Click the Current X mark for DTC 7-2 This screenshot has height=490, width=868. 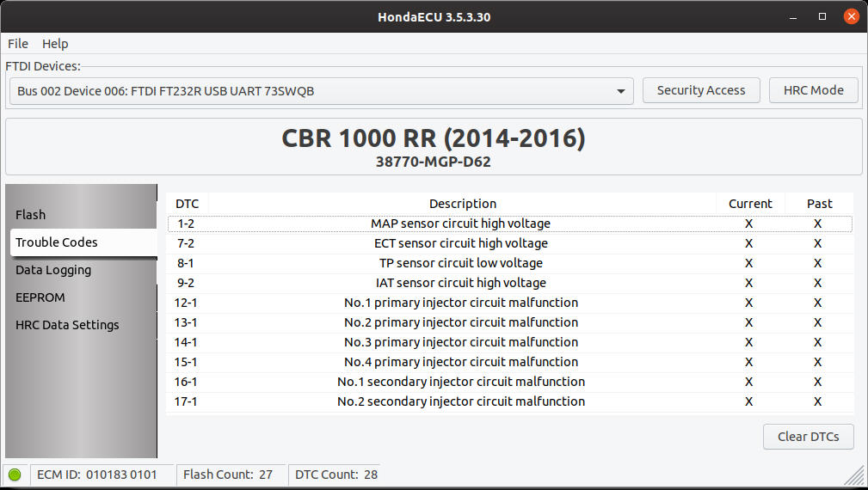click(x=749, y=243)
